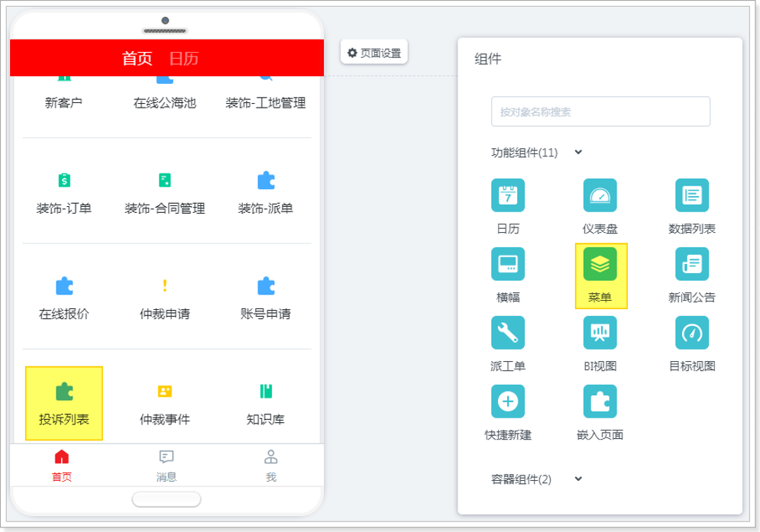Choose the 数据列表 data list component
The height and width of the screenshot is (532, 760).
tap(691, 195)
